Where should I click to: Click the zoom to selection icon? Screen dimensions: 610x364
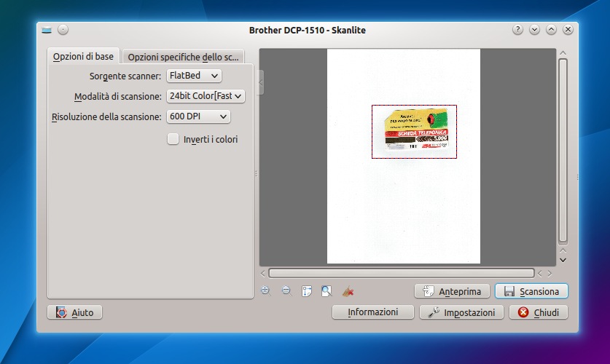[x=326, y=291]
